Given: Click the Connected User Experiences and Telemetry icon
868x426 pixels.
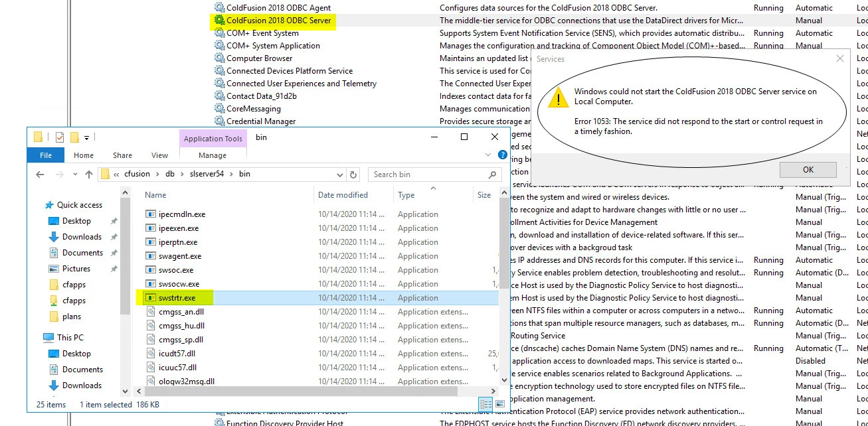Looking at the screenshot, I should point(220,84).
